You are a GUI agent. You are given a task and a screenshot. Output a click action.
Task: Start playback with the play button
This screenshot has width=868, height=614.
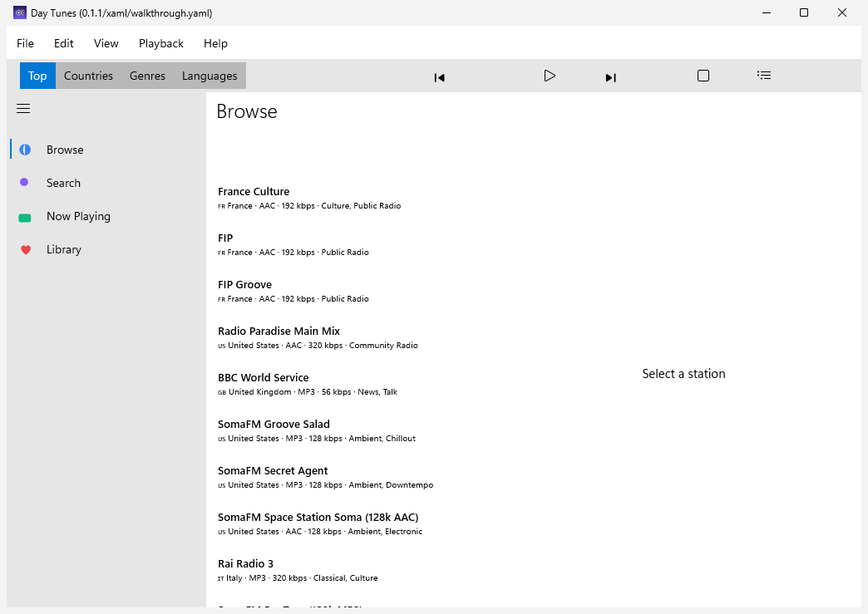[x=549, y=76]
